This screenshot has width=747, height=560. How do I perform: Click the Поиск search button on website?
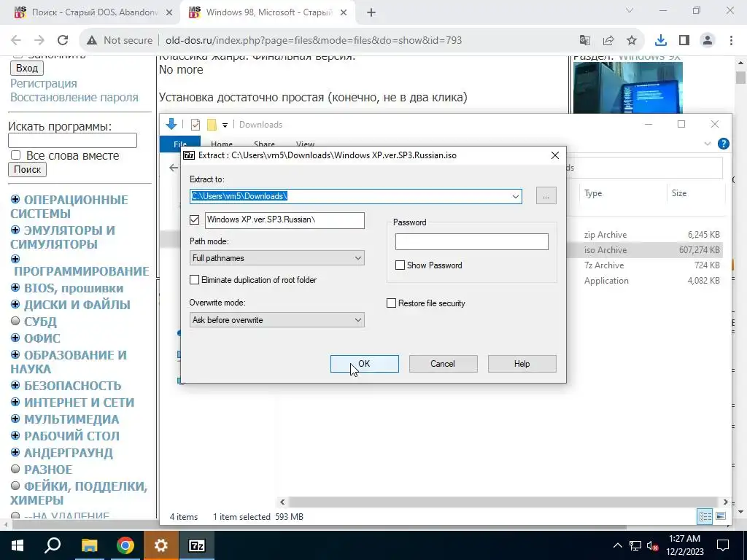point(27,169)
